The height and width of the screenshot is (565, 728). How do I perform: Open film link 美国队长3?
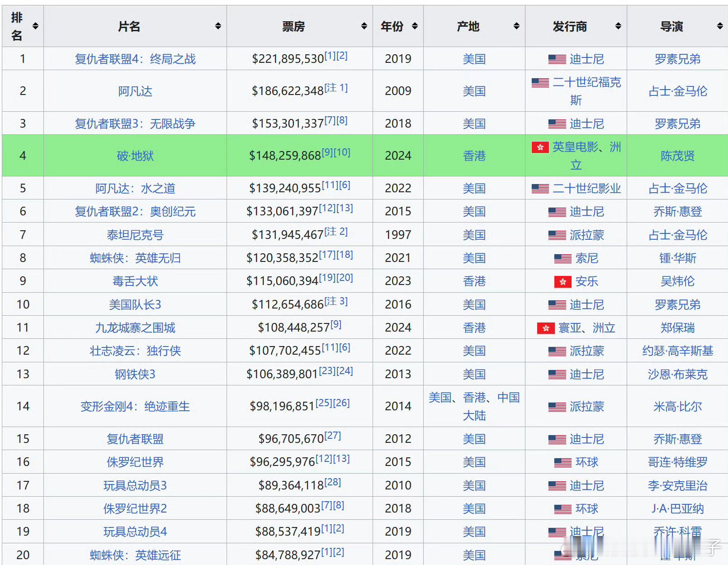(135, 304)
